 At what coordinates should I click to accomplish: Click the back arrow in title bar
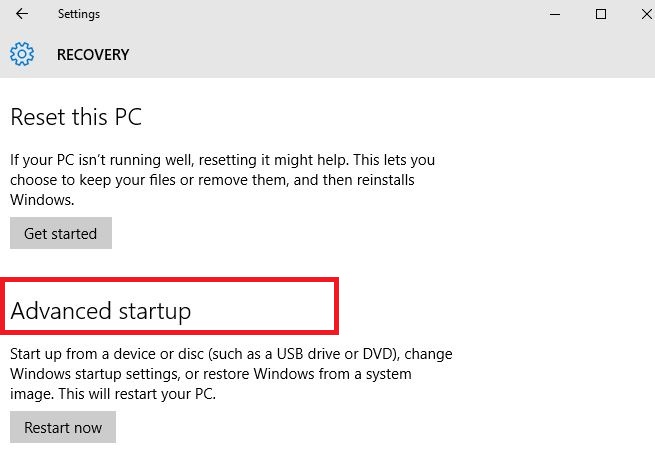coord(22,15)
